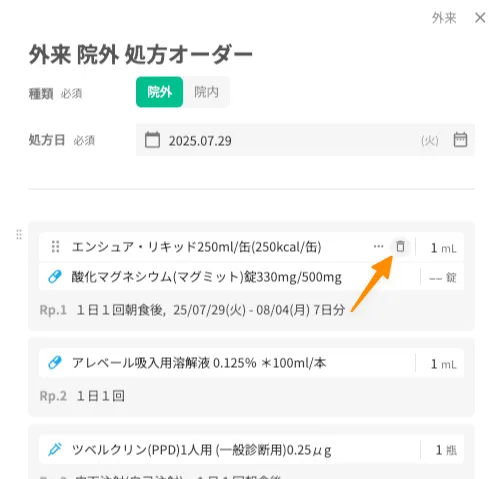Click the Rp.1 group drag handle
The image size is (503, 479).
point(19,235)
